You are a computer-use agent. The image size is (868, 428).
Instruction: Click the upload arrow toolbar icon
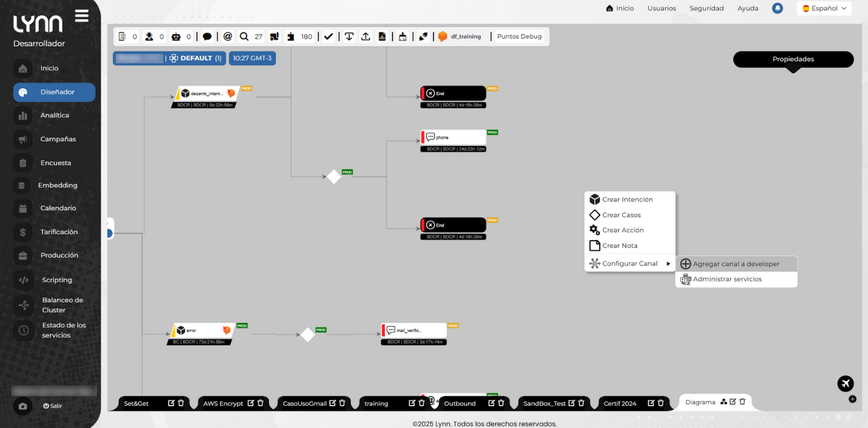[366, 36]
